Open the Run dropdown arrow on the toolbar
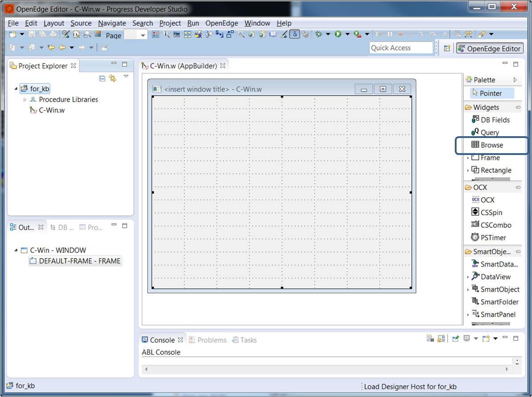 tap(347, 34)
